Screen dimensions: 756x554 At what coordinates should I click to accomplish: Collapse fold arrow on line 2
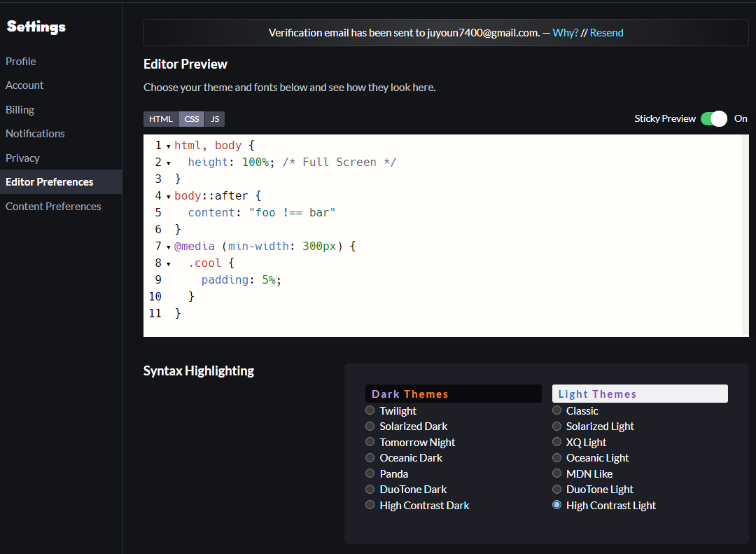(168, 163)
